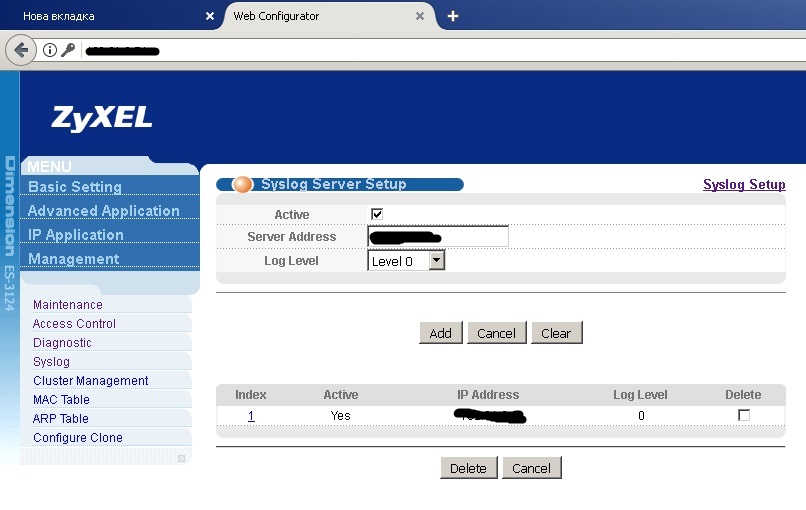806x510 pixels.
Task: Close the Нова вкладка tab
Action: click(209, 16)
